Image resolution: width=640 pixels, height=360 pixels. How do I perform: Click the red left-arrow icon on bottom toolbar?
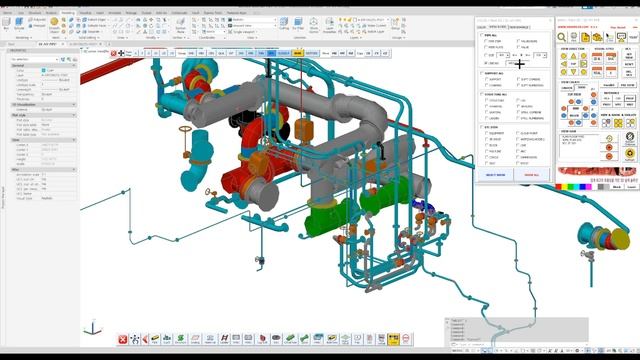(145, 339)
